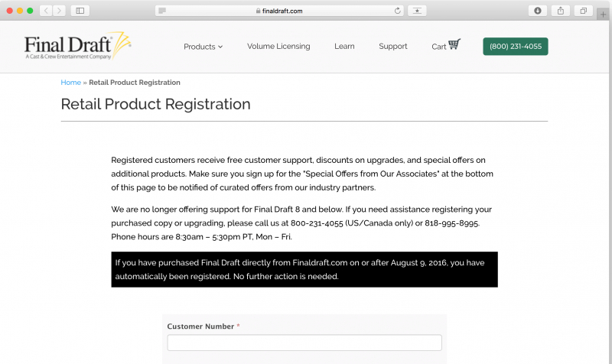Click the Final Draft logo
Image resolution: width=612 pixels, height=364 pixels.
[78, 46]
